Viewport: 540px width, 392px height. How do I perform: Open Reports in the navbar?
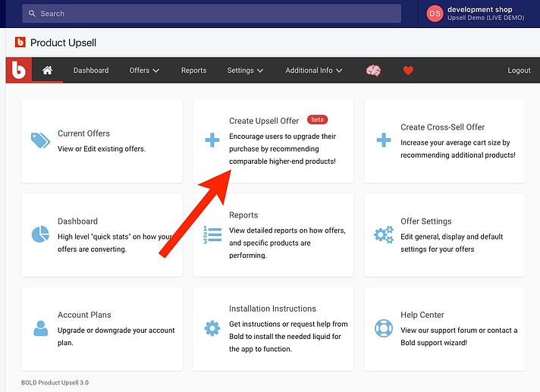tap(194, 71)
